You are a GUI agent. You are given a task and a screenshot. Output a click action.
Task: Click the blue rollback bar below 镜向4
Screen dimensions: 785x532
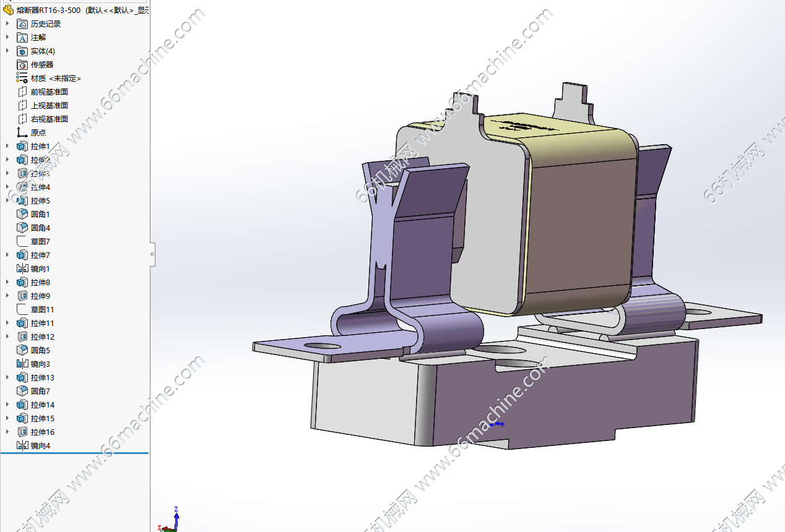(74, 453)
